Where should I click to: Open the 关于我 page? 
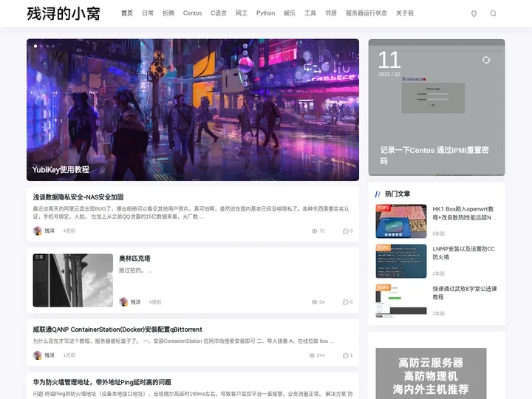tap(405, 13)
